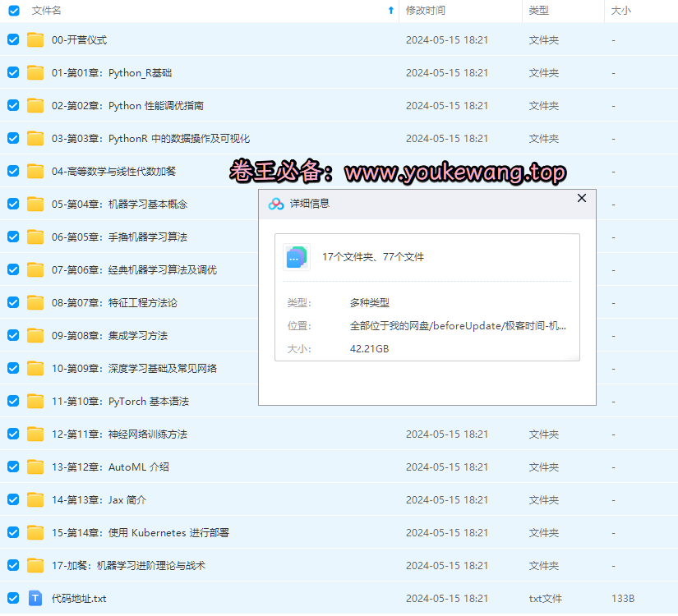This screenshot has width=678, height=616.
Task: Sort by 文件名 column header
Action: click(x=46, y=11)
